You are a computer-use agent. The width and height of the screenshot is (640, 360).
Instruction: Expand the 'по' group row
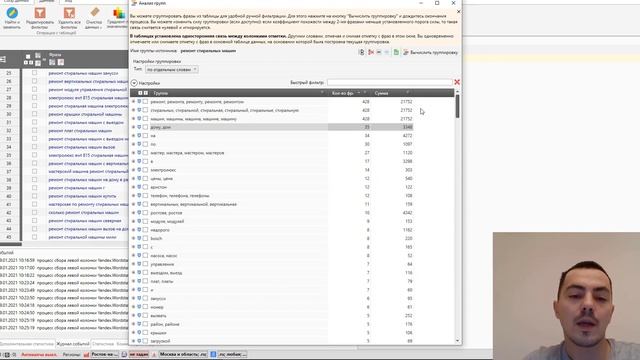pyautogui.click(x=133, y=144)
